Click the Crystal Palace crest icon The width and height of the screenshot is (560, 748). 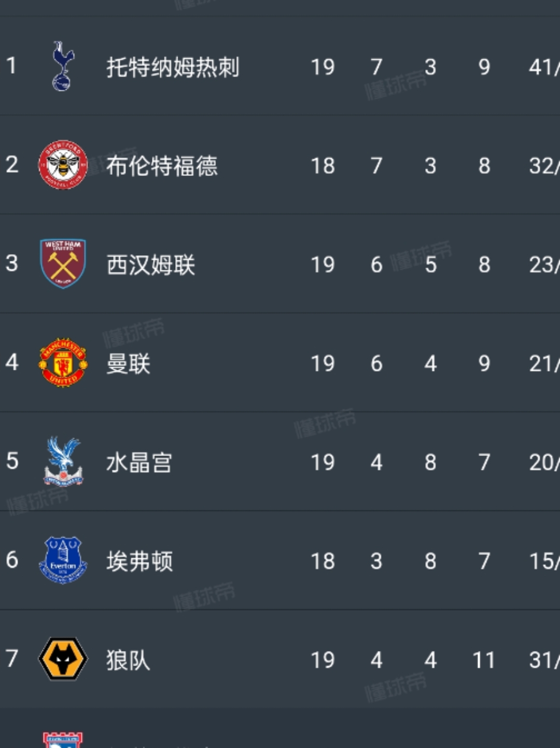pos(62,462)
